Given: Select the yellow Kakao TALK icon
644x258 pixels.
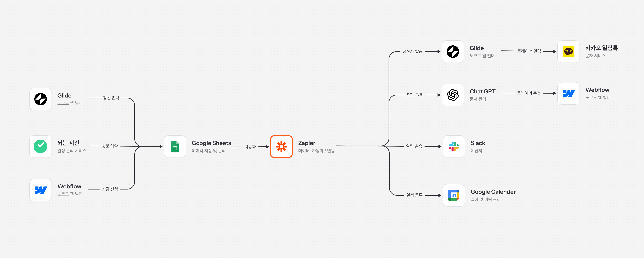Looking at the screenshot, I should click(568, 52).
